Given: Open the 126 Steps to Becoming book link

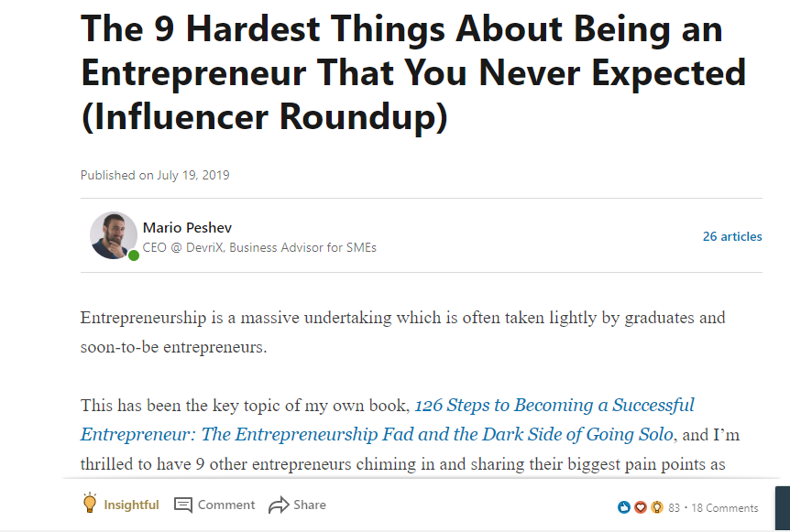Looking at the screenshot, I should coord(387,419).
